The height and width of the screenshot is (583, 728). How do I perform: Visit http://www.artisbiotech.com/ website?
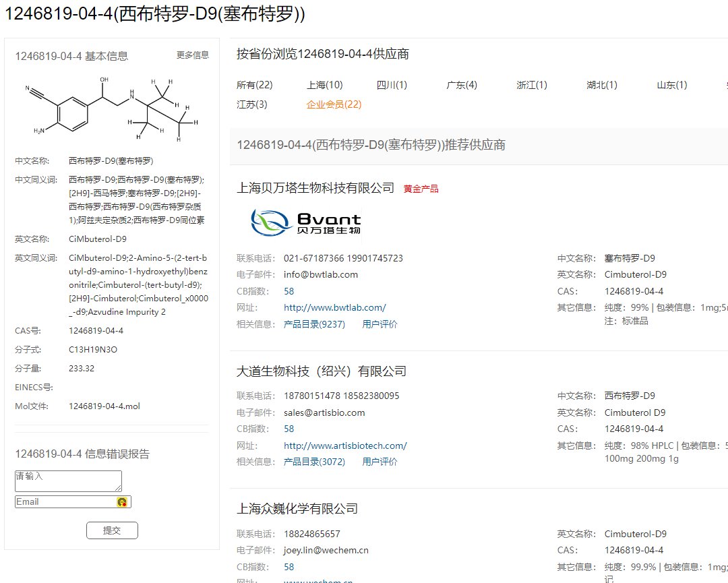345,446
